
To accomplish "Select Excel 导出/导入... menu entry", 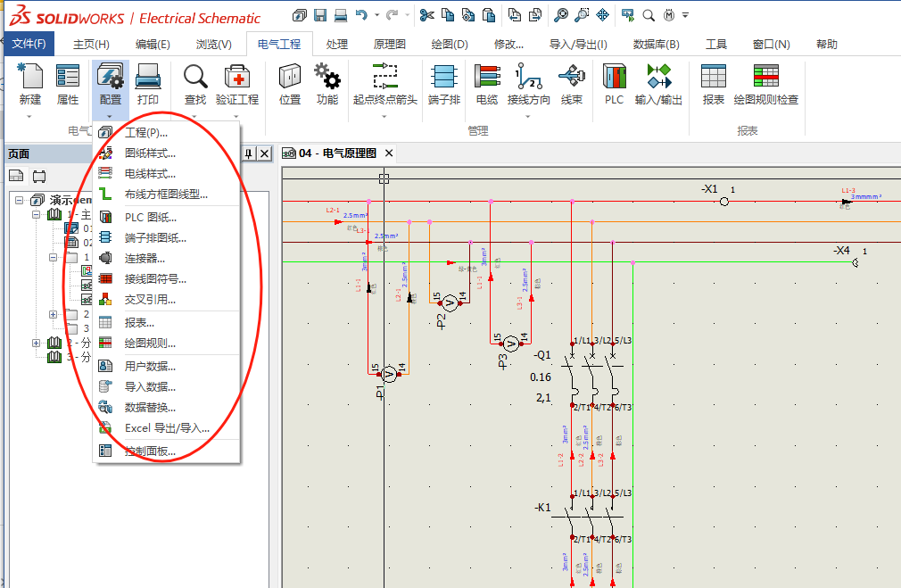I will tap(167, 428).
